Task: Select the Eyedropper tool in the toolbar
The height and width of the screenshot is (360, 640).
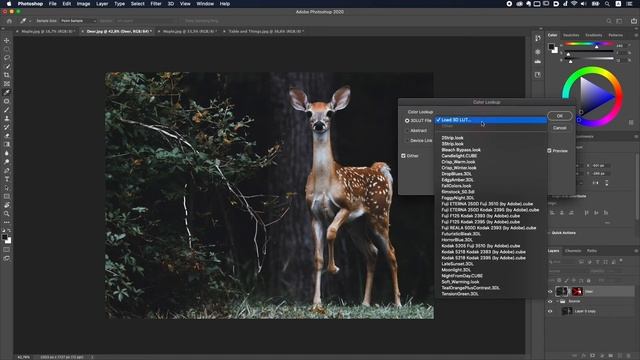Action: 7,92
